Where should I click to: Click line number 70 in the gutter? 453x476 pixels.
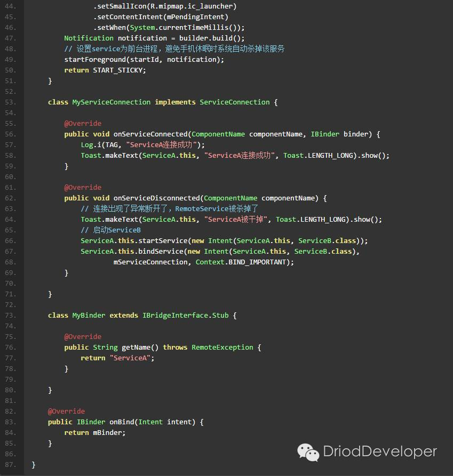10,283
